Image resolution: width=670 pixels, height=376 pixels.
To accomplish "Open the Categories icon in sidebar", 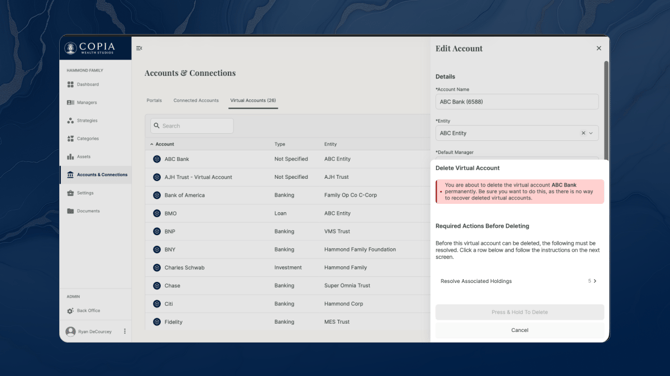I will pyautogui.click(x=71, y=138).
